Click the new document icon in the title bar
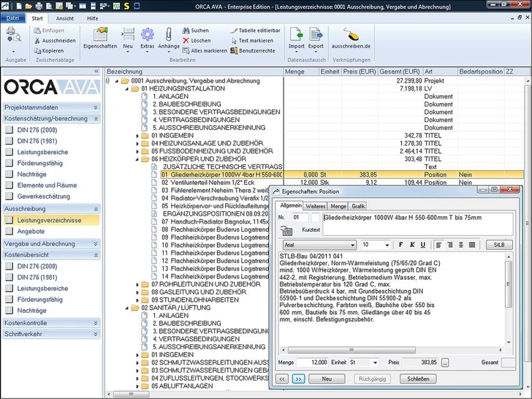 [19, 6]
